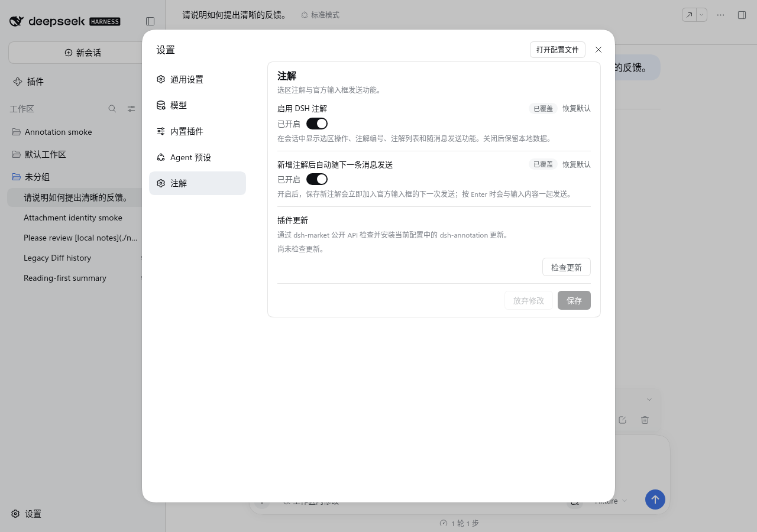Click the share arrow icon in header
The image size is (757, 532).
[x=689, y=15]
